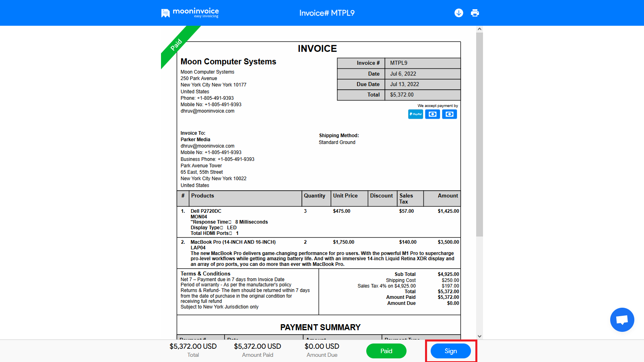
Task: Click the table total $5,372.00
Action: pyautogui.click(x=402, y=95)
